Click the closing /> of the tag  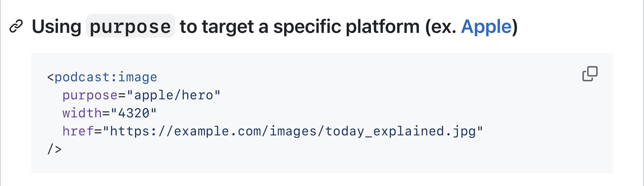tap(54, 149)
